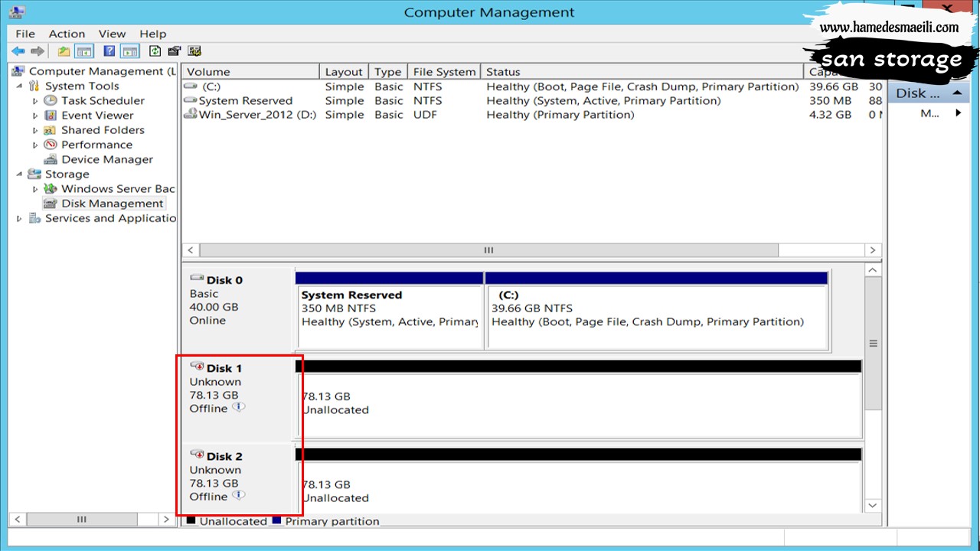Click the Windows Server Backup icon
Image resolution: width=980 pixels, height=551 pixels.
pos(51,188)
